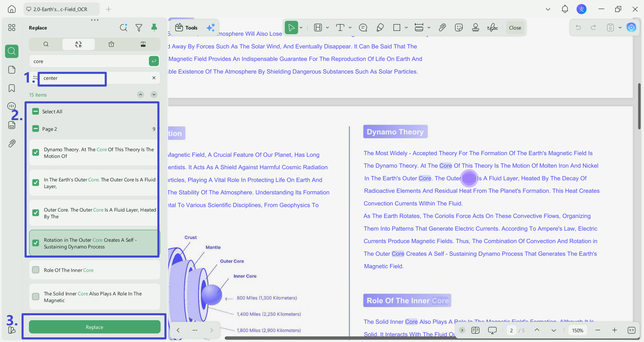Viewport: 644px width, 342px height.
Task: Switch to the redact tab
Action: [143, 44]
